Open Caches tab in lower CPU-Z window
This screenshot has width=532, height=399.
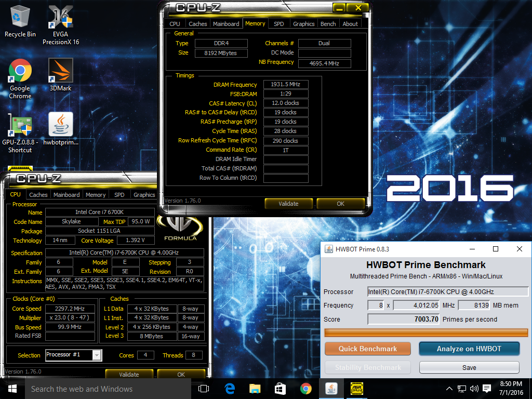pos(38,195)
